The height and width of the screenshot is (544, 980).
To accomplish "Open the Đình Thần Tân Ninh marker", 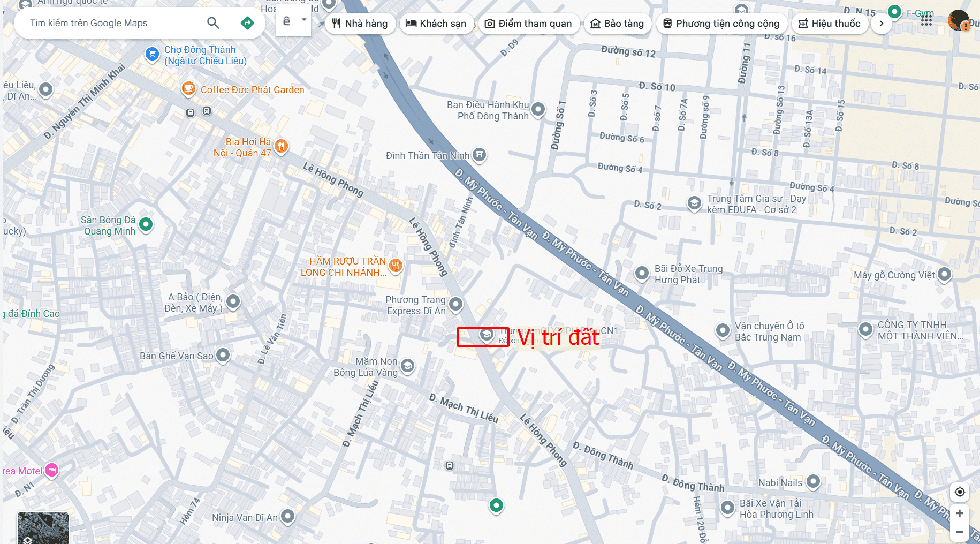I will [480, 155].
